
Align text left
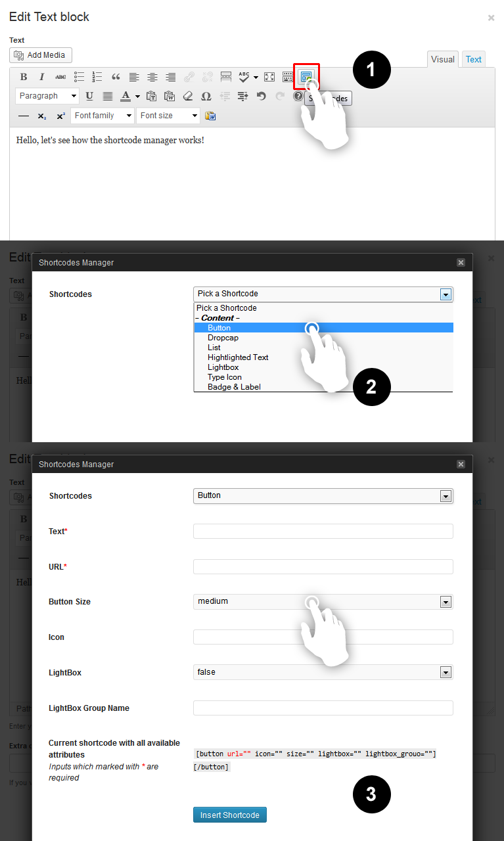[134, 77]
